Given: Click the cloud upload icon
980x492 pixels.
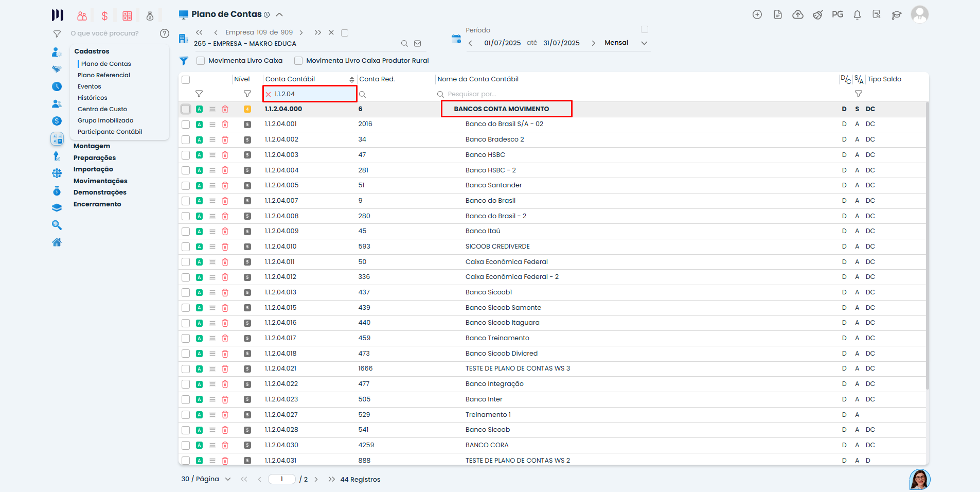Looking at the screenshot, I should [x=797, y=15].
